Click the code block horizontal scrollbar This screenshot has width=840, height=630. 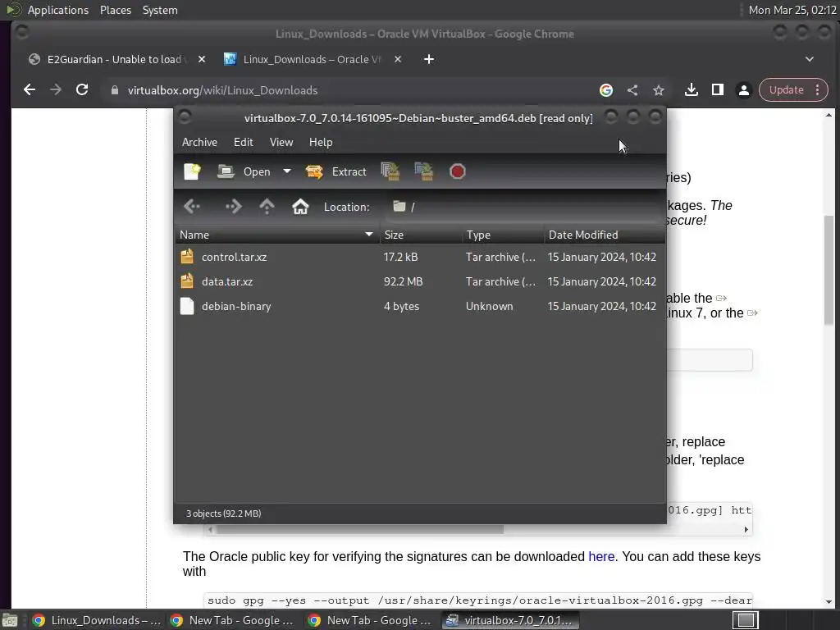359,529
